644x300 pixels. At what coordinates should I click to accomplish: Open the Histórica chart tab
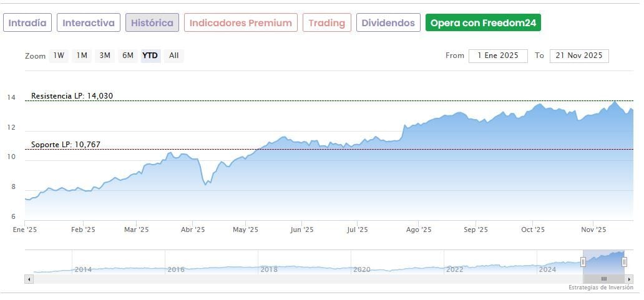[152, 23]
